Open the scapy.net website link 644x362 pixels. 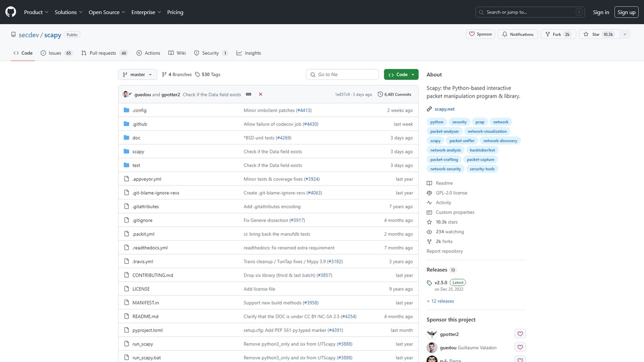coord(444,109)
